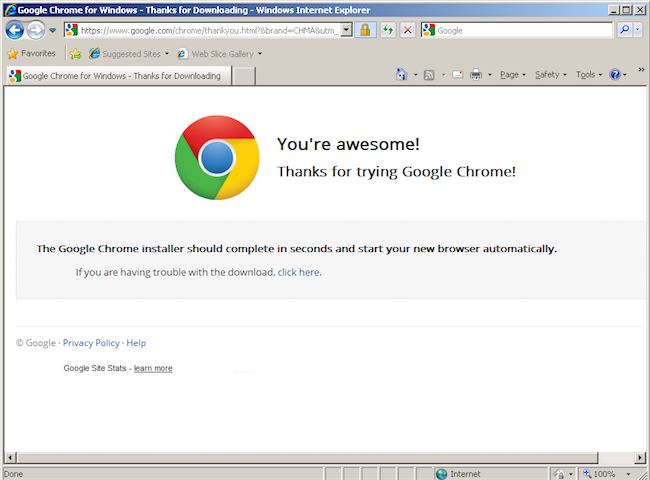The image size is (650, 480).
Task: Expand command bar overflow chevron
Action: [x=641, y=70]
